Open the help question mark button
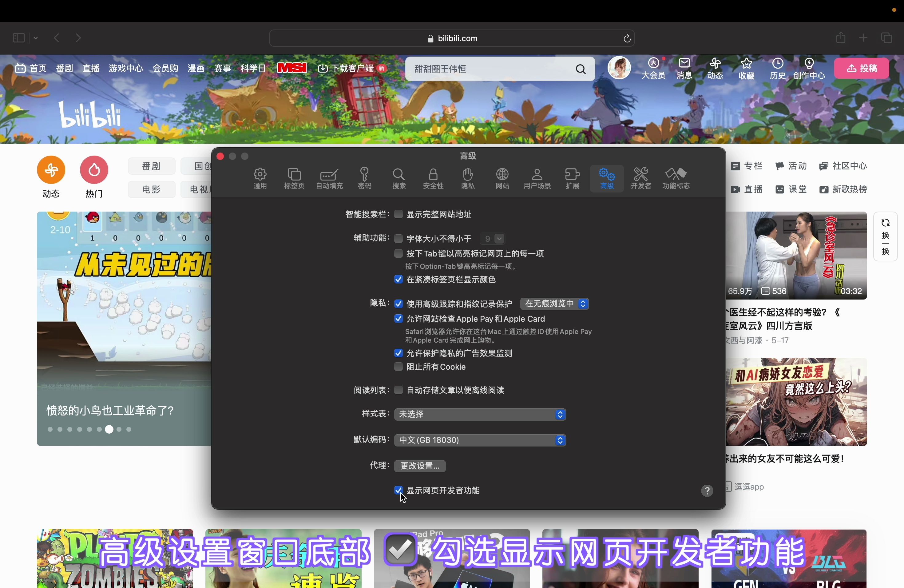This screenshot has width=904, height=588. pyautogui.click(x=707, y=491)
